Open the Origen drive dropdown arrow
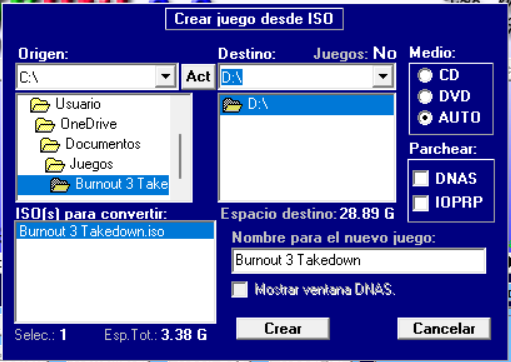This screenshot has height=362, width=511. click(165, 76)
